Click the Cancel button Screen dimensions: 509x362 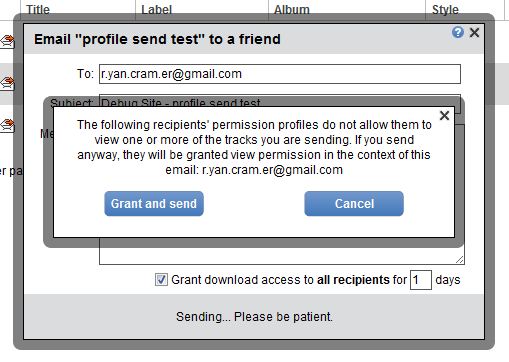click(354, 203)
